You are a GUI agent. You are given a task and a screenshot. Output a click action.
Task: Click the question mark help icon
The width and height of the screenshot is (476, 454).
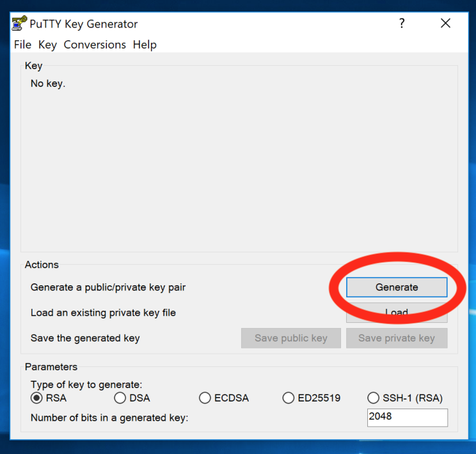pyautogui.click(x=402, y=24)
